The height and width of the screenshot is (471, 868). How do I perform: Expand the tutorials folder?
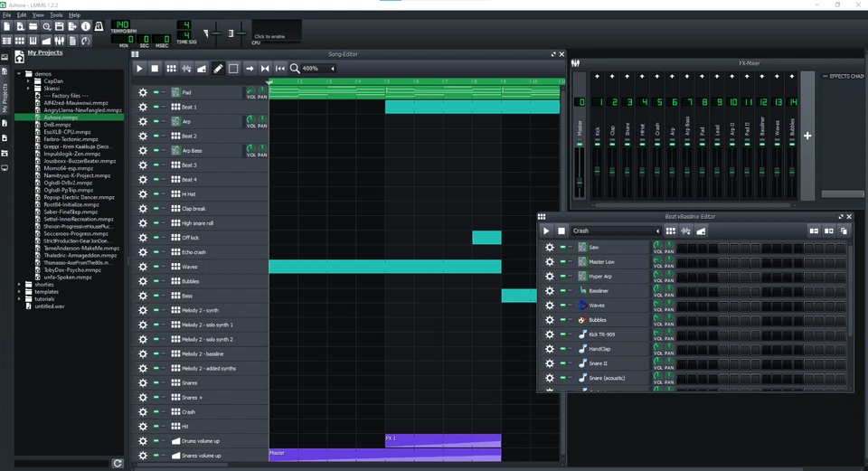click(x=19, y=299)
